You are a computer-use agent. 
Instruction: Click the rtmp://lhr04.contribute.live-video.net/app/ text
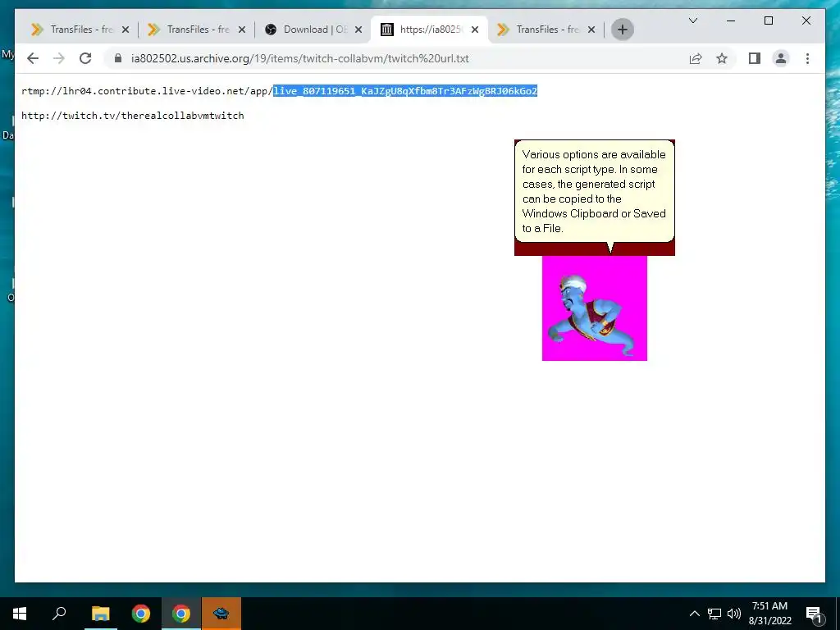coord(148,91)
